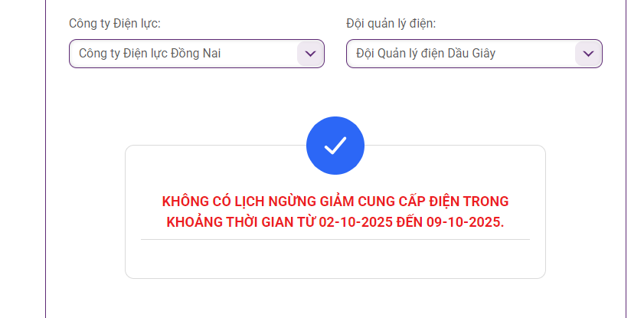Click the end date 09-10-2025 in the message
This screenshot has width=644, height=318.
click(x=465, y=222)
